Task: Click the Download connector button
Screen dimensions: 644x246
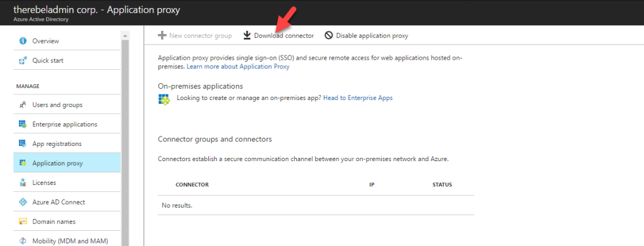Action: 279,36
